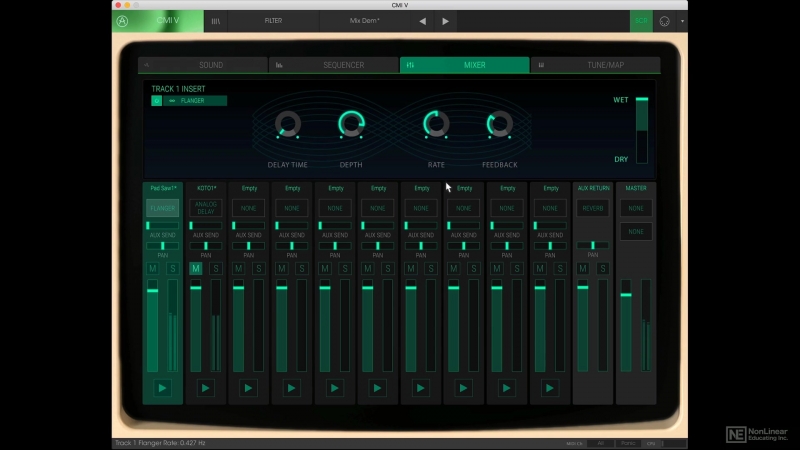Go to the previous preset arrow
The width and height of the screenshot is (800, 450).
click(422, 21)
